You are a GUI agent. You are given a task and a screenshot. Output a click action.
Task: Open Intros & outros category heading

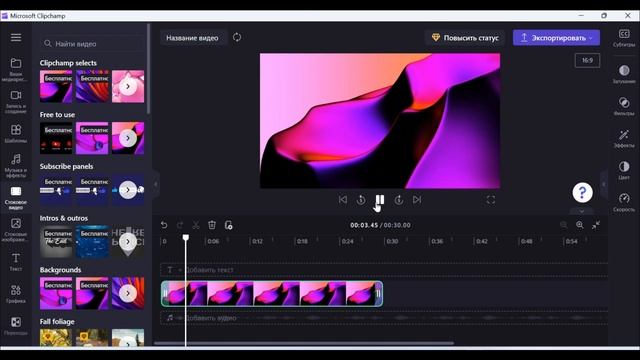64,218
